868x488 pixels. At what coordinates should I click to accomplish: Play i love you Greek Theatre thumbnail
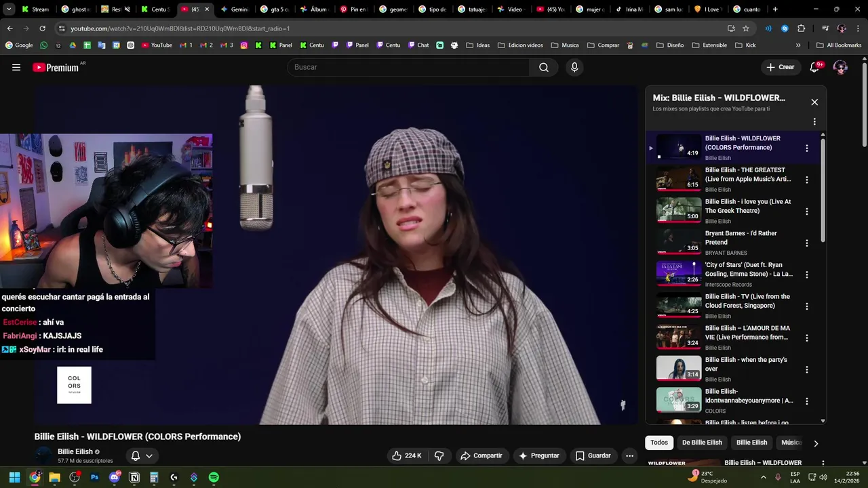coord(679,211)
